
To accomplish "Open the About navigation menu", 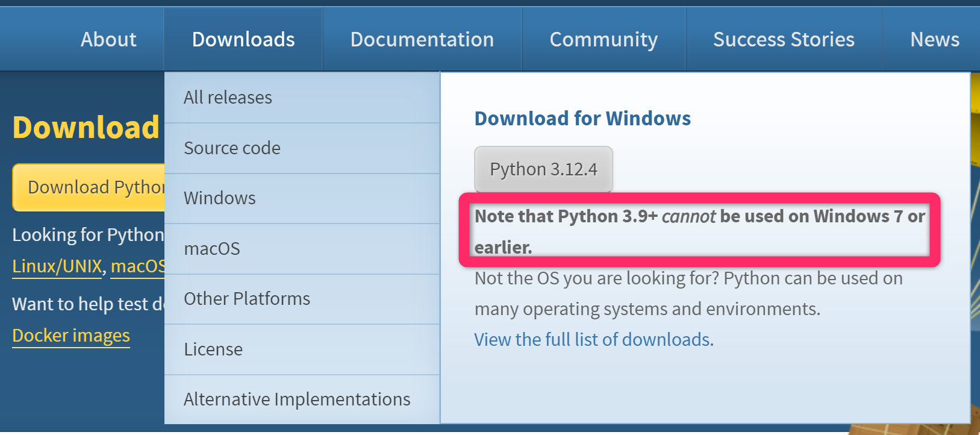I will (x=108, y=39).
